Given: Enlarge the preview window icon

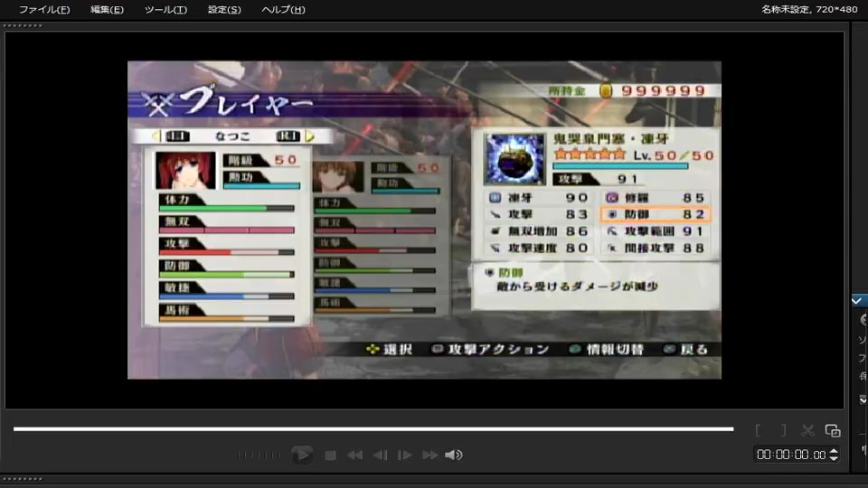Looking at the screenshot, I should tap(833, 430).
